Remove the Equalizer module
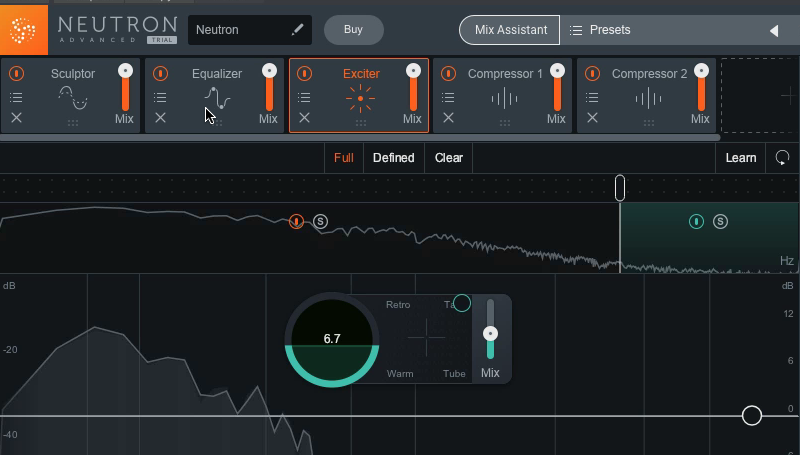 pyautogui.click(x=160, y=118)
